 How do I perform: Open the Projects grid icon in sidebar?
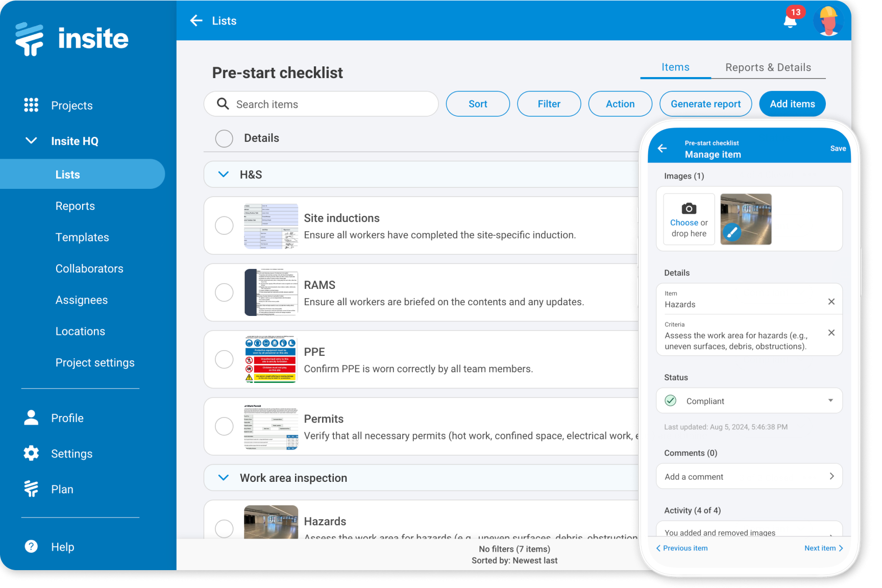[31, 105]
